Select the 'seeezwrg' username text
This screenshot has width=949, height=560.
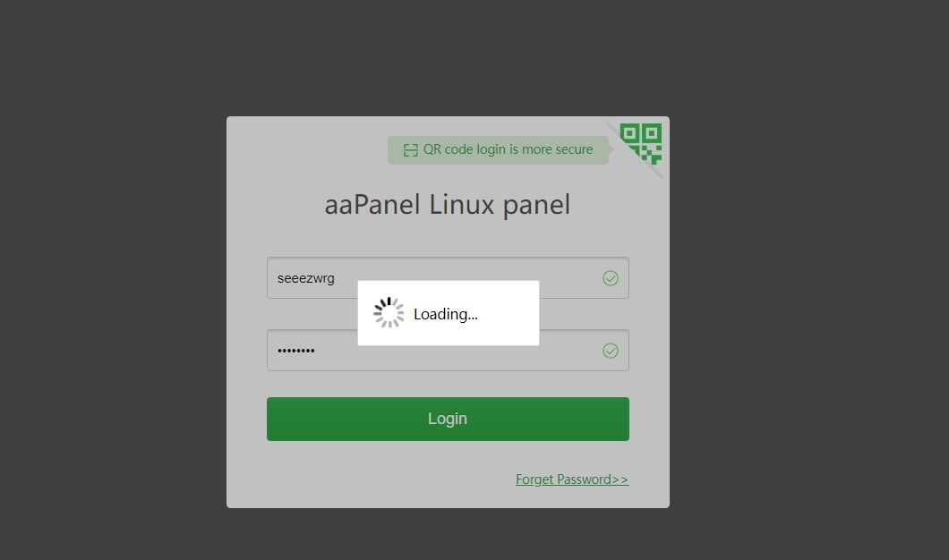(x=305, y=278)
